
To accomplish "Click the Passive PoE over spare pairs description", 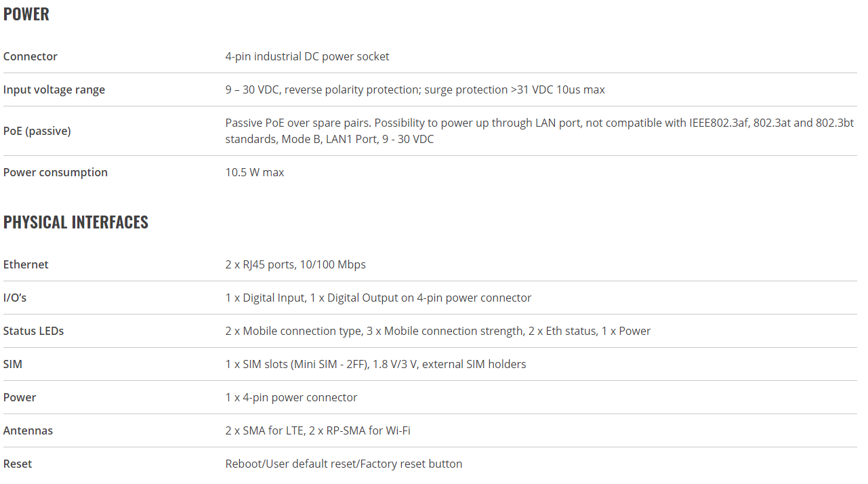I will (539, 131).
